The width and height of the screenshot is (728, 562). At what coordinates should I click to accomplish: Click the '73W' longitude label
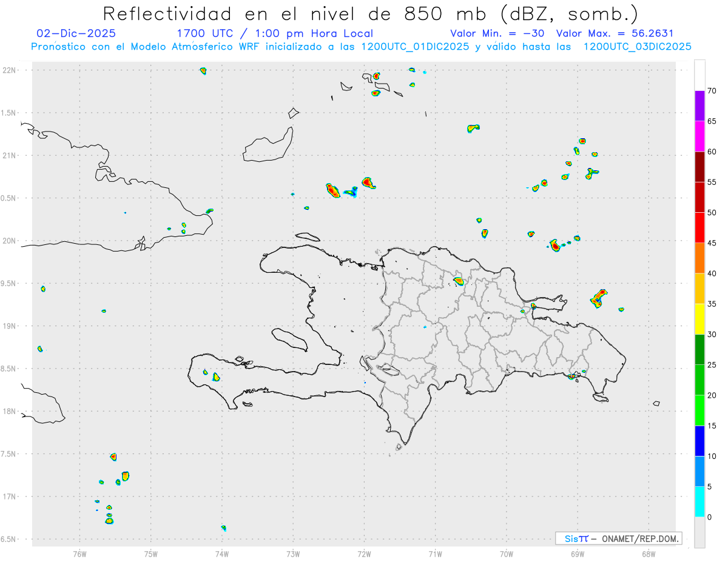tap(293, 554)
